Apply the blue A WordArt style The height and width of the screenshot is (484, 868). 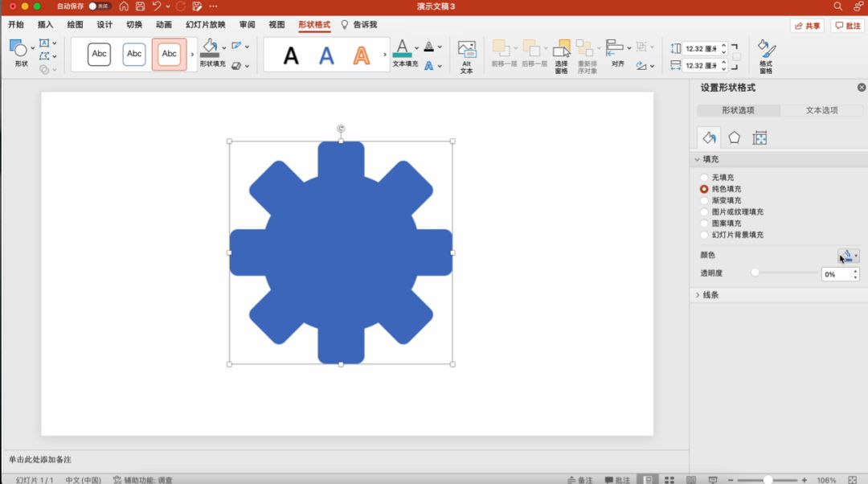(326, 55)
